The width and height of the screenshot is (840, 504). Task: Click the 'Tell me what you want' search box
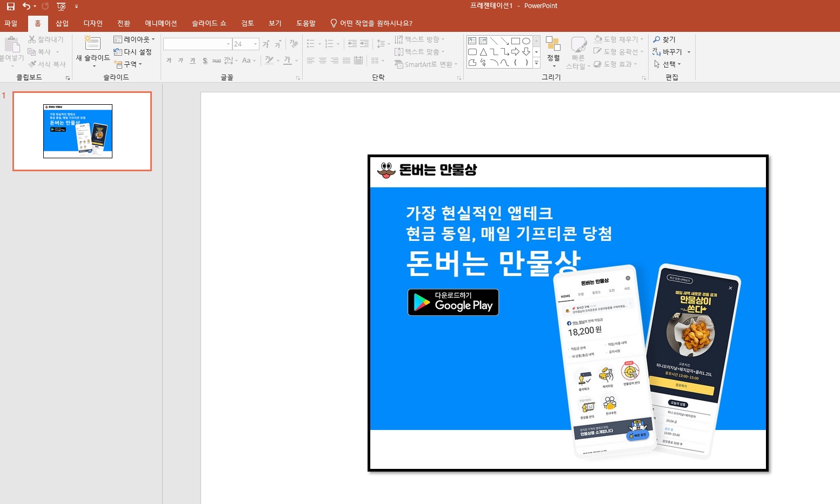click(371, 23)
